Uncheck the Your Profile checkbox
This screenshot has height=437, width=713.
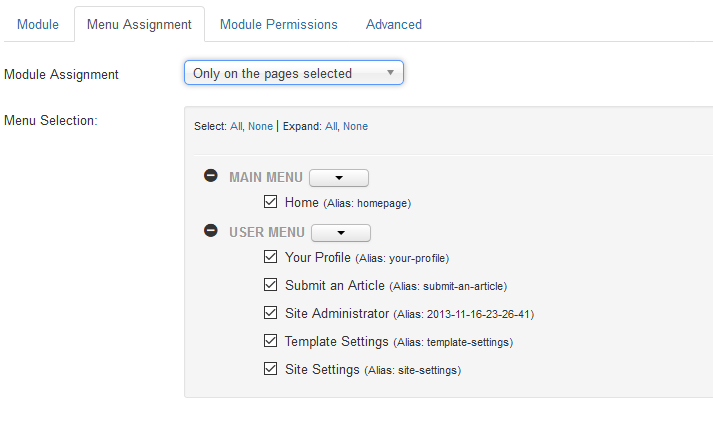[x=271, y=256]
